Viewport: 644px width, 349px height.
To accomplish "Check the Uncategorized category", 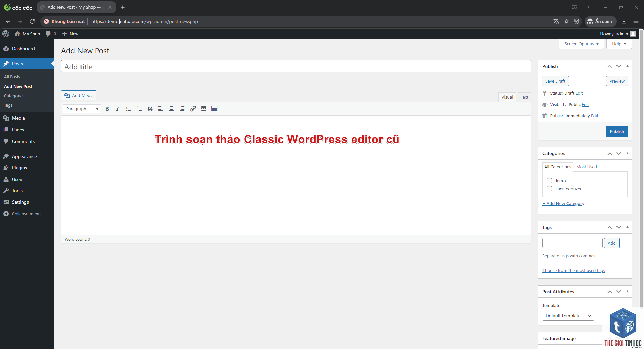I will tap(549, 189).
